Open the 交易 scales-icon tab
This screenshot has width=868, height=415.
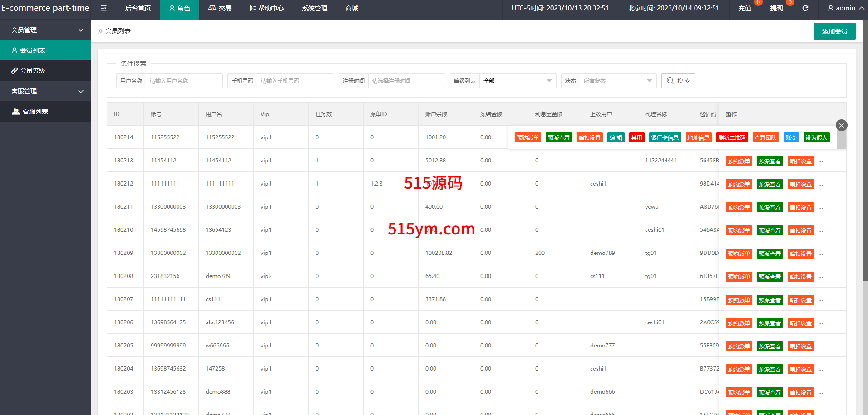220,8
